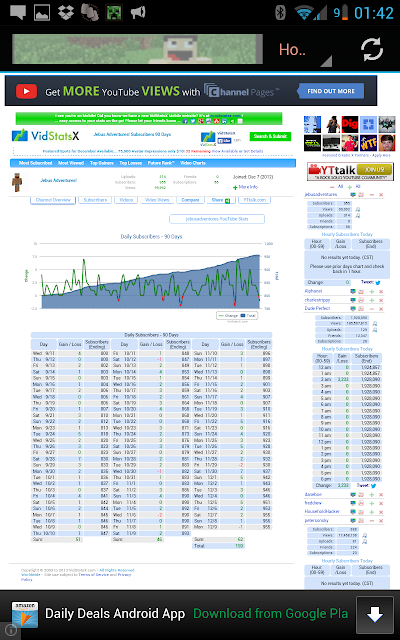Click the calendar icon beside HouseholdHacker
400x640 pixels.
[x=361, y=512]
